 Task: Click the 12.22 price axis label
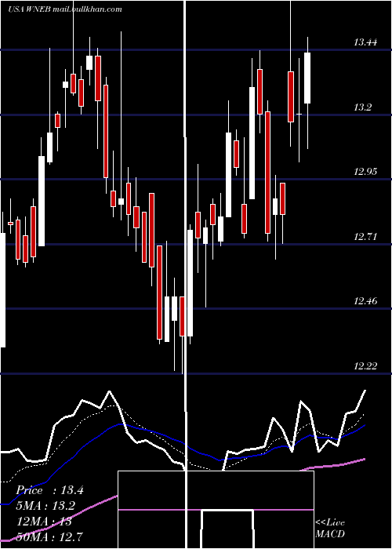365,366
